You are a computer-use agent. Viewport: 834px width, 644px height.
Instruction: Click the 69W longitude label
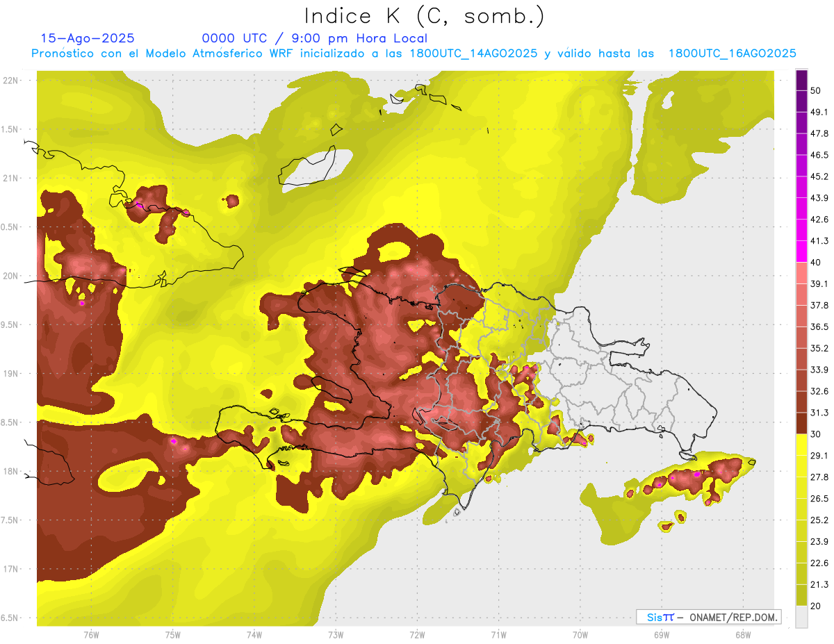coord(661,634)
